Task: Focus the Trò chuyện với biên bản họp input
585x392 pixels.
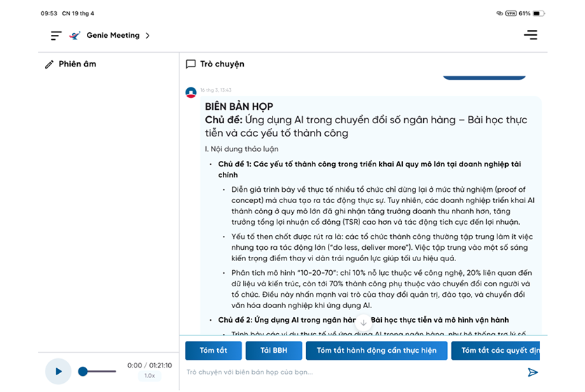Action: (355, 372)
